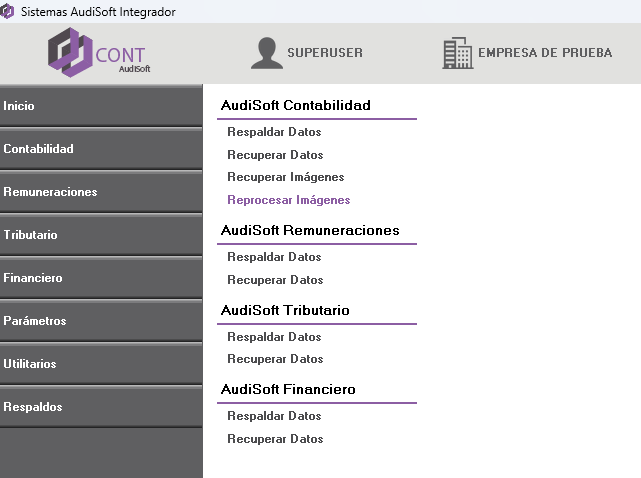Viewport: 641px width, 478px height.
Task: Open the Contabilidad sidebar menu
Action: tap(100, 149)
